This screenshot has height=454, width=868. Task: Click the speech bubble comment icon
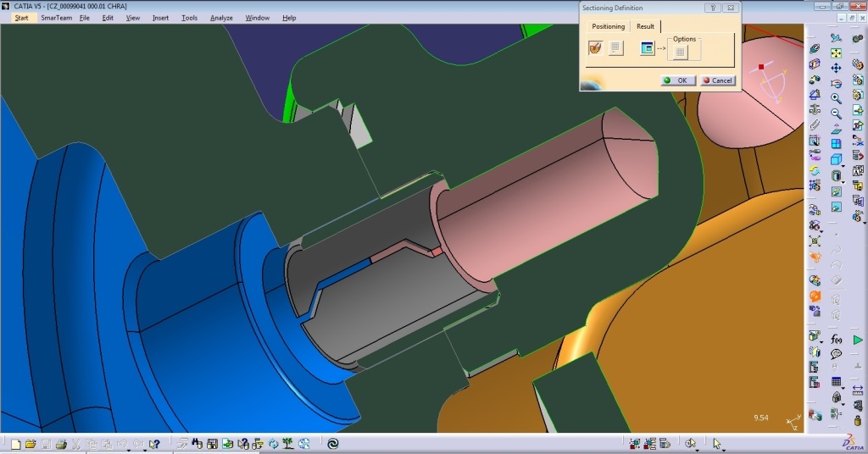[836, 354]
